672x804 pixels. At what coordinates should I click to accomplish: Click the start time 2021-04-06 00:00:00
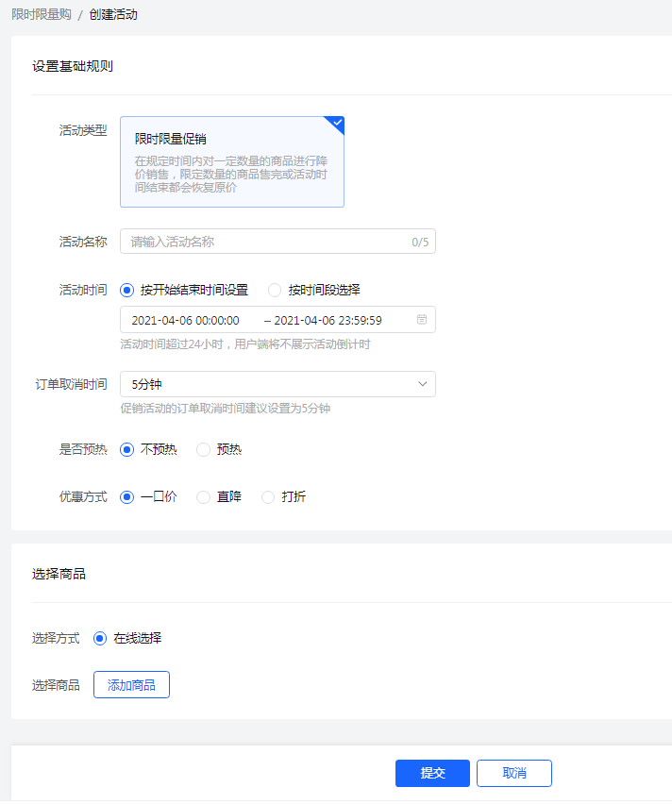(185, 321)
